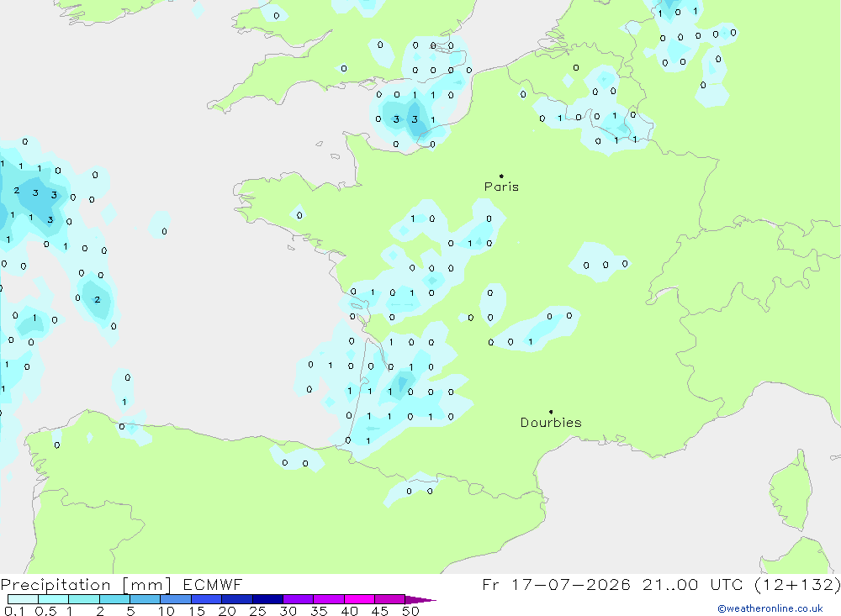841x616 pixels.
Task: Click the (12+132) forecast step text
Action: 797,584
